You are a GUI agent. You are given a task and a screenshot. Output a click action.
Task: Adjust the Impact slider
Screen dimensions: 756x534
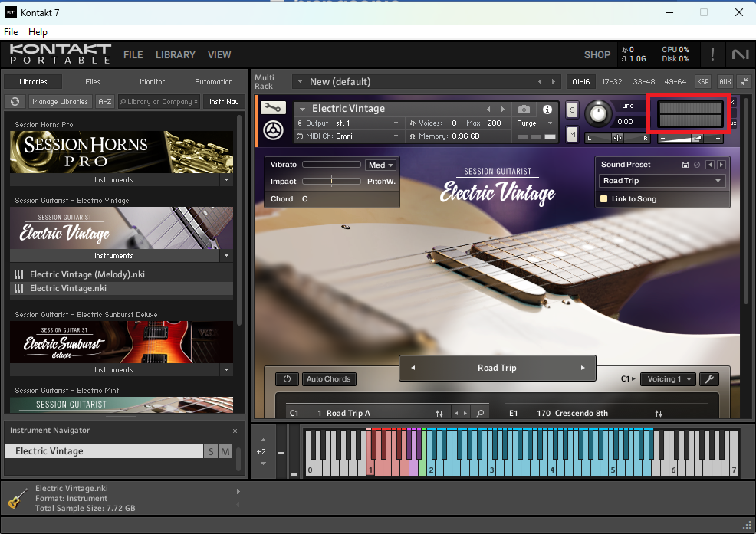332,182
